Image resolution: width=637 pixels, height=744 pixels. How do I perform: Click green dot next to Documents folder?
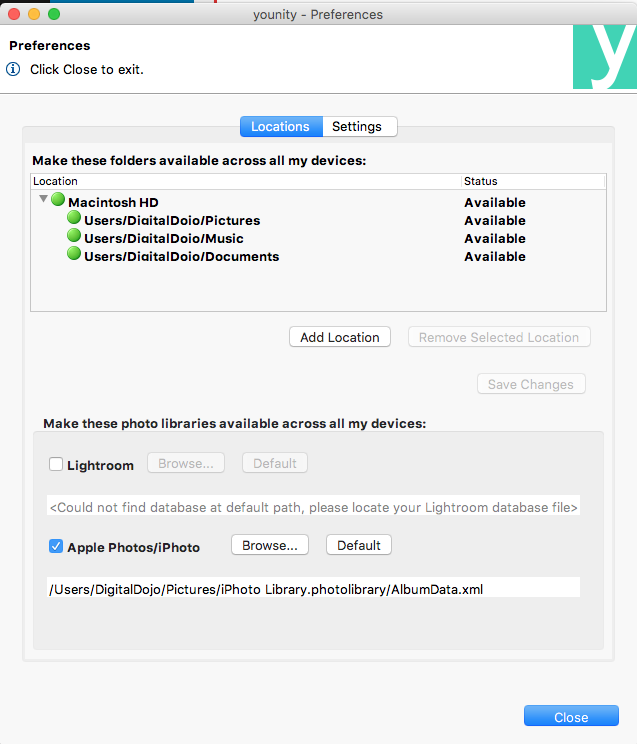74,253
